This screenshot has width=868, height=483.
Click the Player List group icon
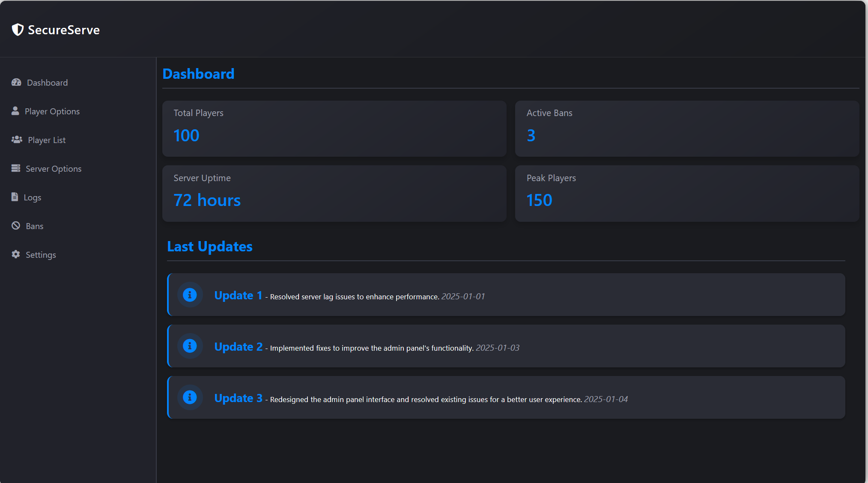point(17,140)
